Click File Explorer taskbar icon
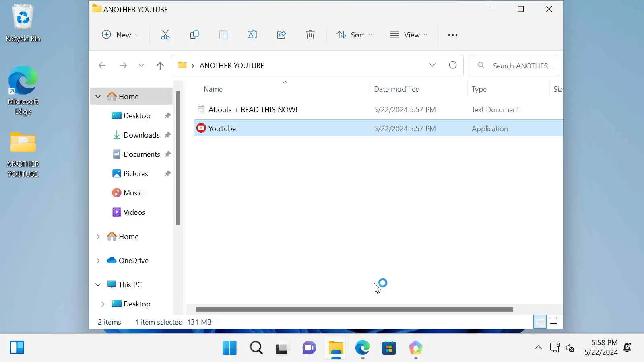This screenshot has height=362, width=644. point(336,348)
